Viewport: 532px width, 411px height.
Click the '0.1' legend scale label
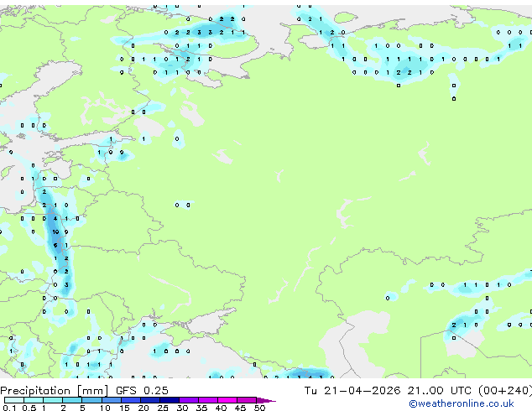pyautogui.click(x=9, y=408)
